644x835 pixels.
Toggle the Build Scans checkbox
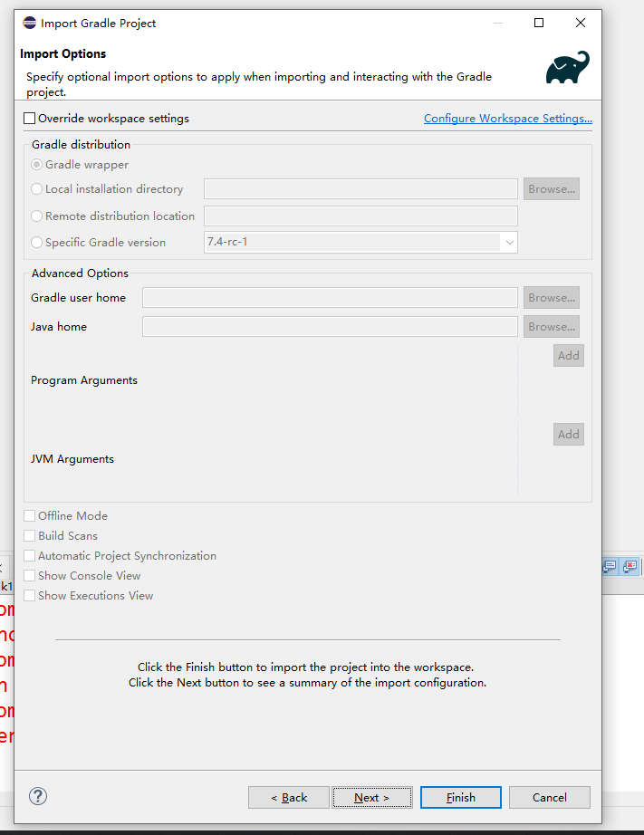point(30,536)
